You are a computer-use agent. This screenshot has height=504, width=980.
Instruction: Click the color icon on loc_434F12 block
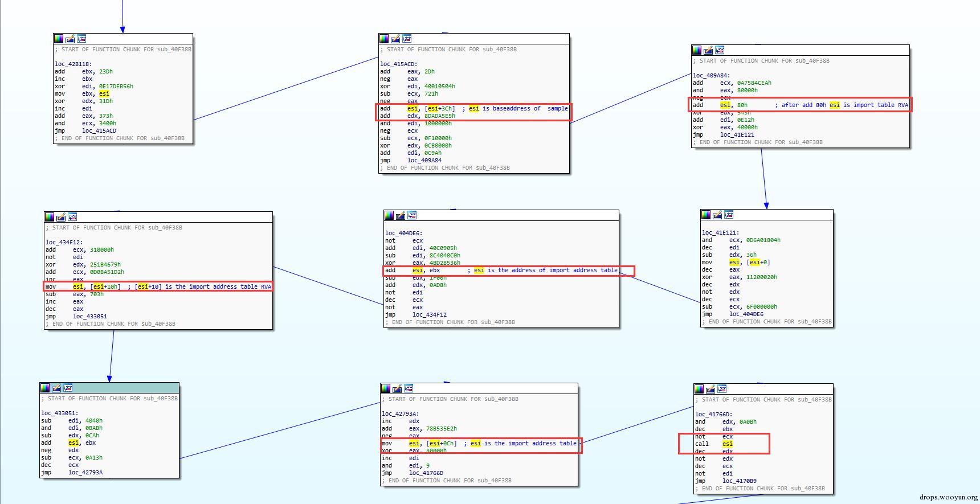50,217
